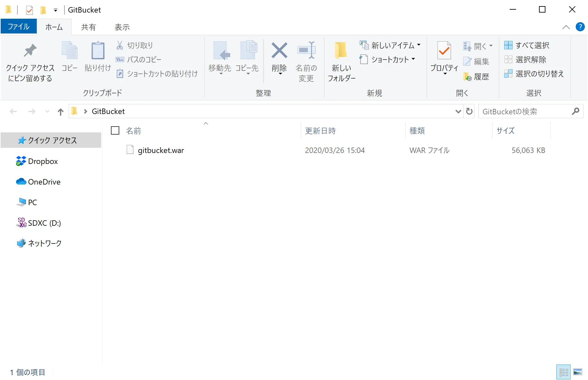Screen dimensions: 588x380
Task: Click the window system menu folder icon
Action: point(9,10)
